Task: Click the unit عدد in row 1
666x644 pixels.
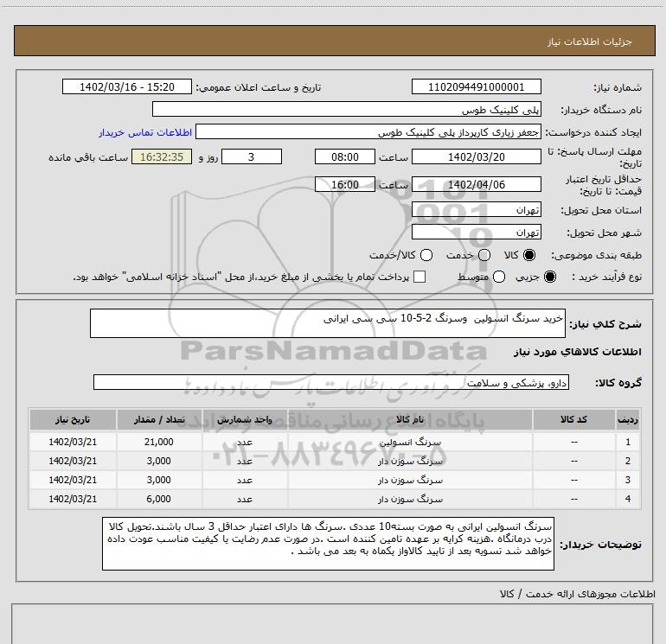Action: (245, 442)
